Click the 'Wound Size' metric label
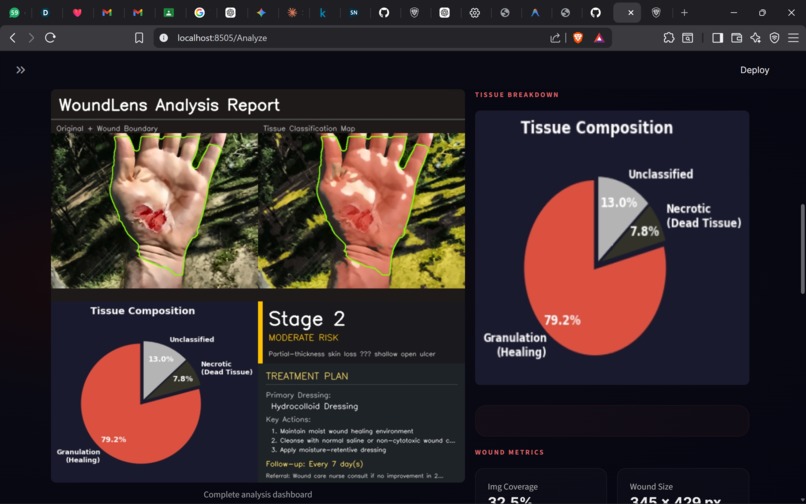 tap(651, 487)
